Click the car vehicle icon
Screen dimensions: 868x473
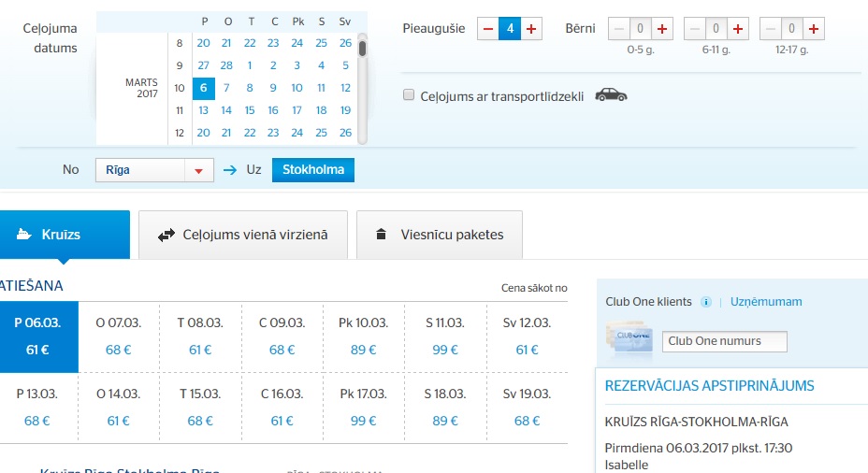(x=611, y=95)
